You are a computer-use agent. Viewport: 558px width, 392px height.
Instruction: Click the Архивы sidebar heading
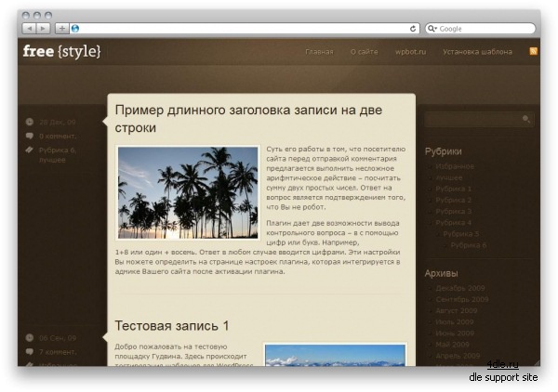(x=441, y=273)
